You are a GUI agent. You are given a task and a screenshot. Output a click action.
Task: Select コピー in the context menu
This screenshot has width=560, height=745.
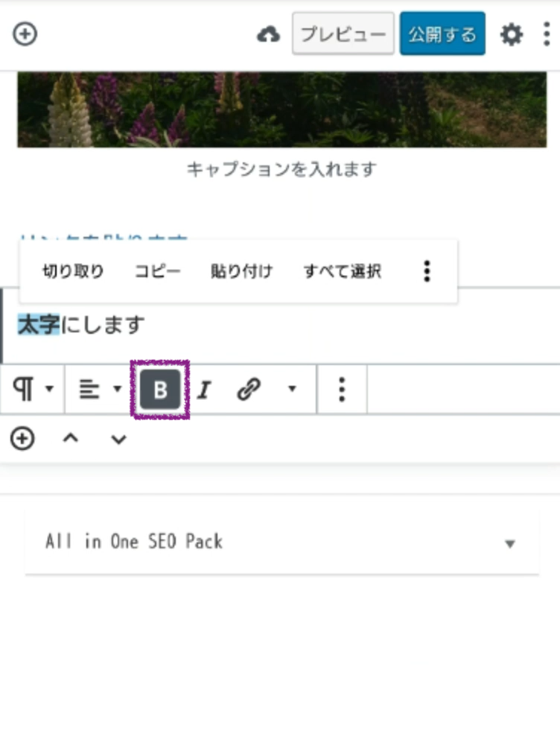coord(157,271)
